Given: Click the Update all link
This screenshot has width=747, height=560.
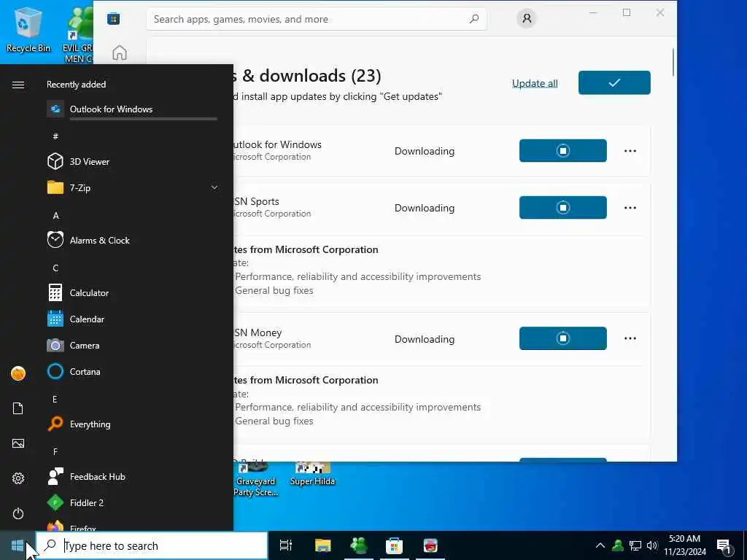Looking at the screenshot, I should (x=535, y=83).
